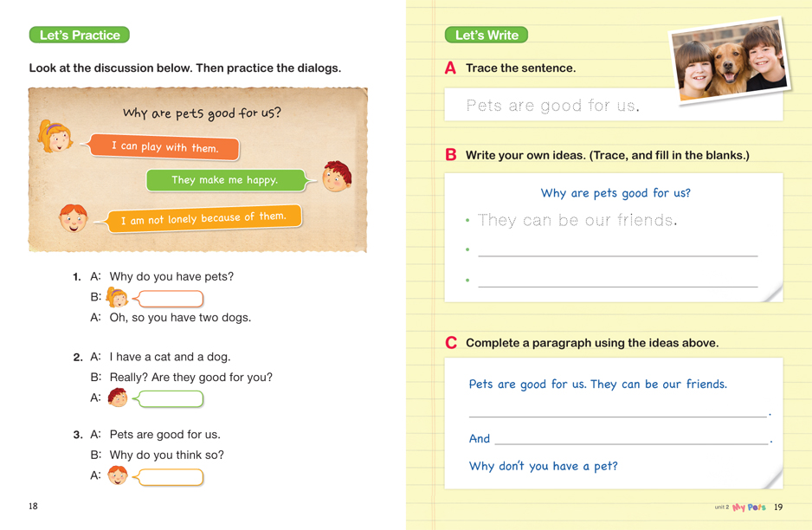Screen dimensions: 812x530
Task: Click the orange-haired child face beside the yellow speech bubble
Action: (x=73, y=217)
